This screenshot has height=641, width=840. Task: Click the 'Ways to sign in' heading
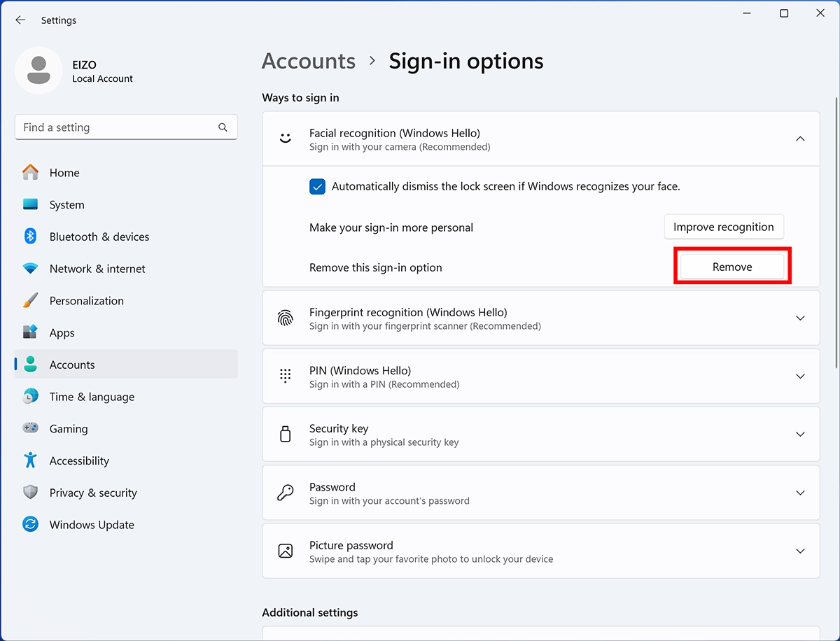click(x=300, y=97)
